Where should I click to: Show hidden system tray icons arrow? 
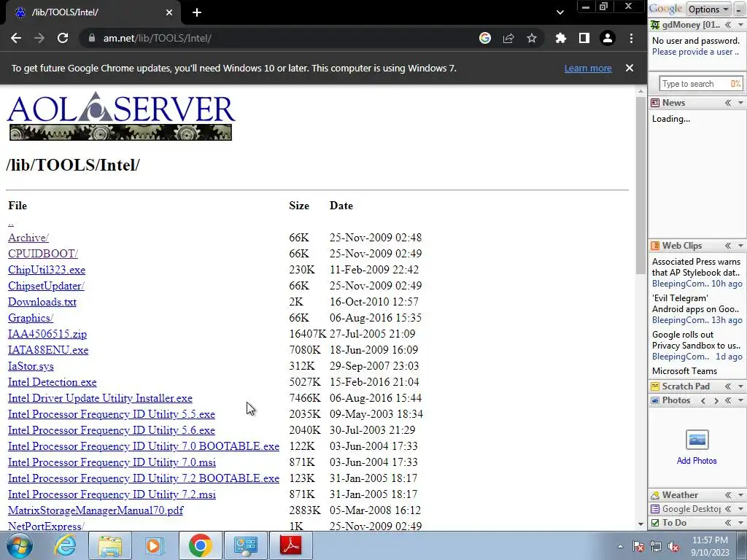pos(620,547)
